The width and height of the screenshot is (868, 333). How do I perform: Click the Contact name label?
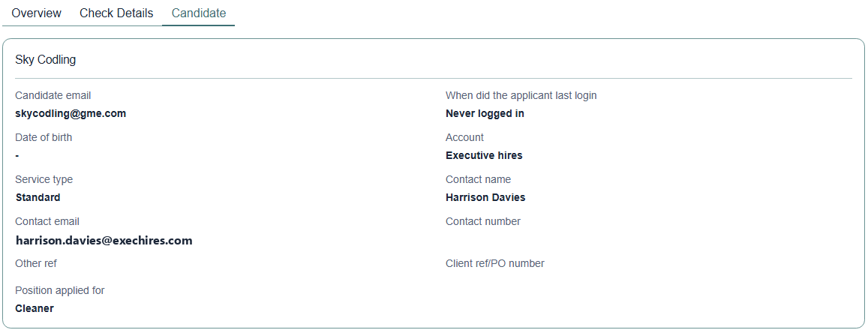[x=479, y=179]
